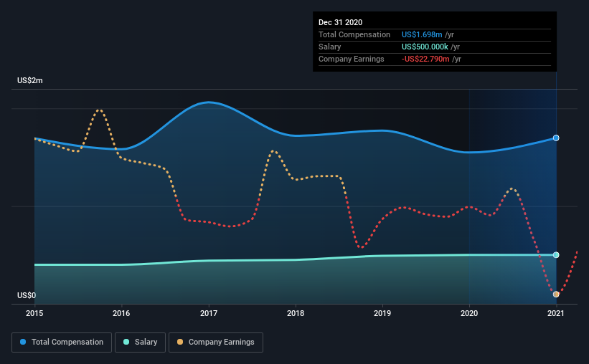Click the teal Salary legend dot
The height and width of the screenshot is (364, 589).
126,342
